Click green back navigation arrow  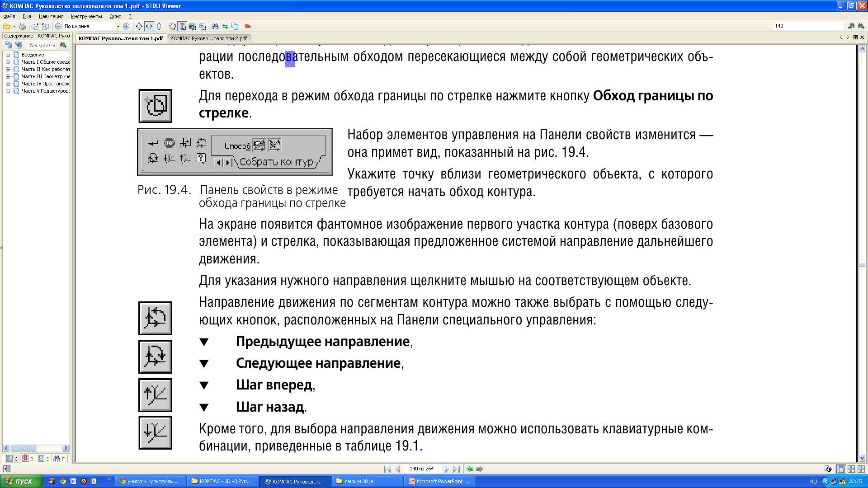click(x=470, y=469)
